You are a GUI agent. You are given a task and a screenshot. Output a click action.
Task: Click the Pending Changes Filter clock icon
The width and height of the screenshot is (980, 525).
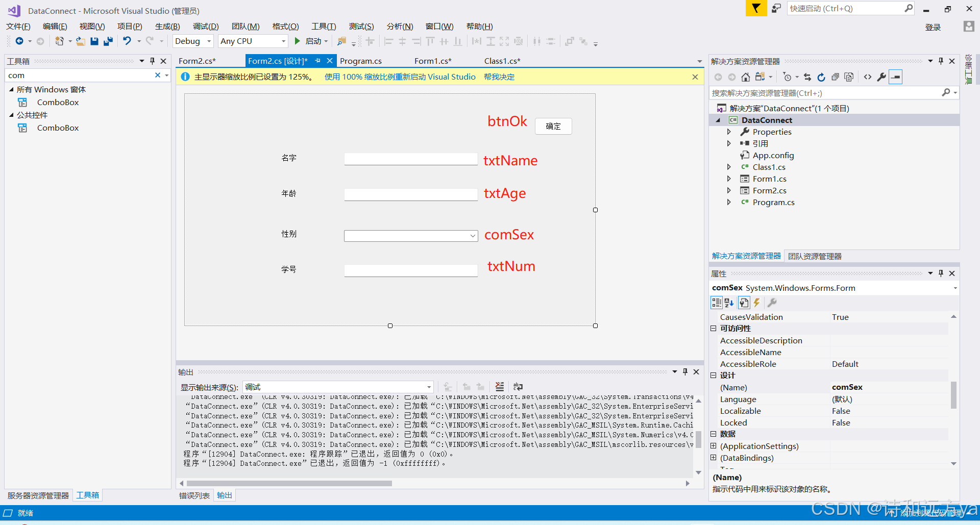click(788, 77)
